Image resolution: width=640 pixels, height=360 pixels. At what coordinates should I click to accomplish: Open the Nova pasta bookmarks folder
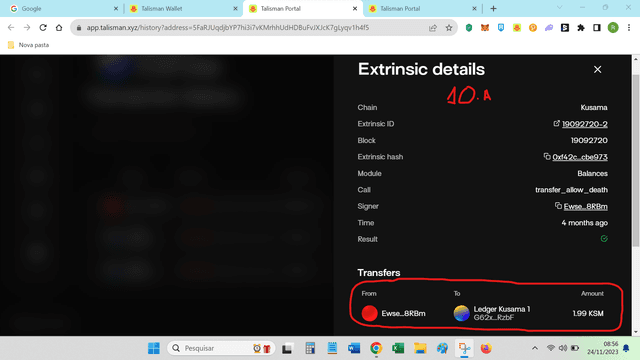pos(29,45)
